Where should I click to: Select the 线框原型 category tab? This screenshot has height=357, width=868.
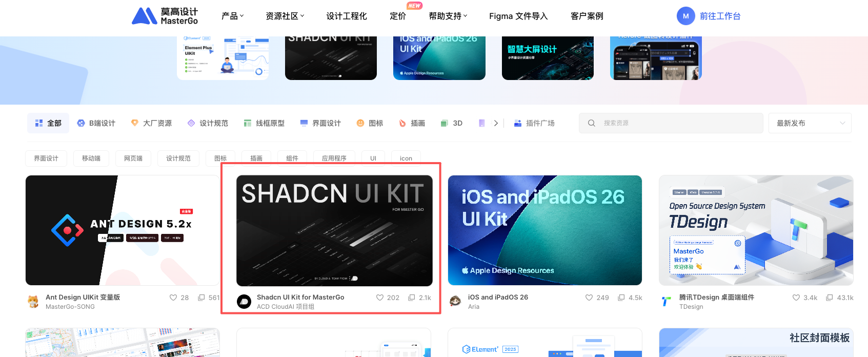coord(264,123)
